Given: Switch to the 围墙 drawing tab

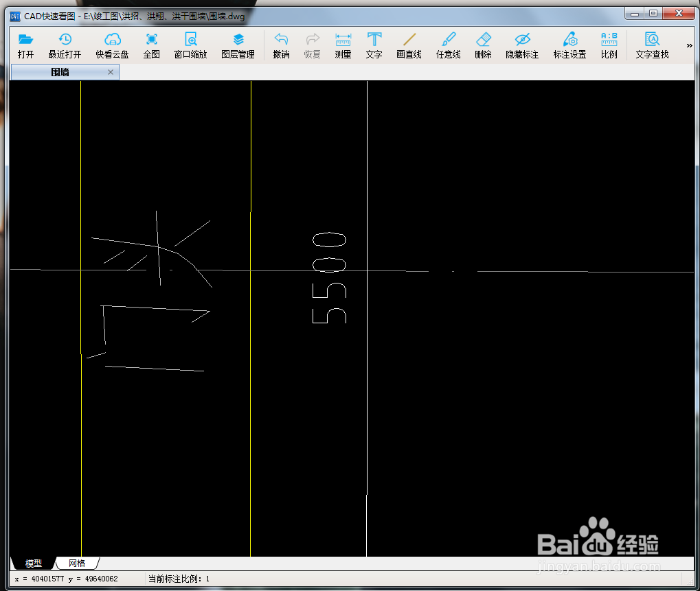Looking at the screenshot, I should (x=60, y=72).
